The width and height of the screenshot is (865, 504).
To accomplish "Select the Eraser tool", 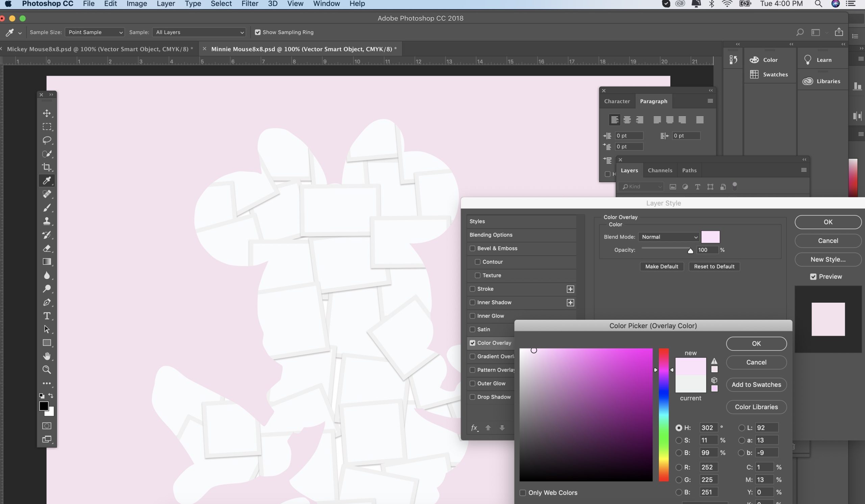I will click(47, 248).
